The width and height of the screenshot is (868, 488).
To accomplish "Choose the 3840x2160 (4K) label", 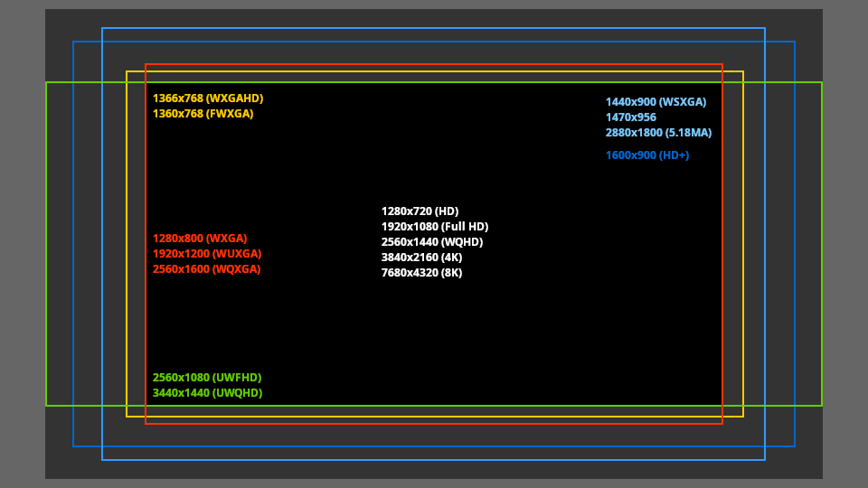I will click(421, 258).
